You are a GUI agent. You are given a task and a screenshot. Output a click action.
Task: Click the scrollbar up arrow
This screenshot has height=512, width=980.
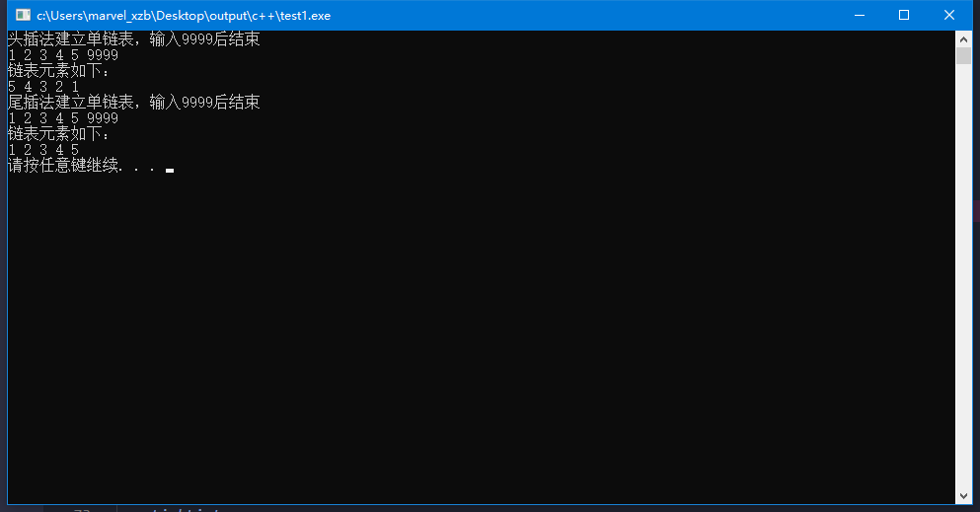[x=964, y=38]
